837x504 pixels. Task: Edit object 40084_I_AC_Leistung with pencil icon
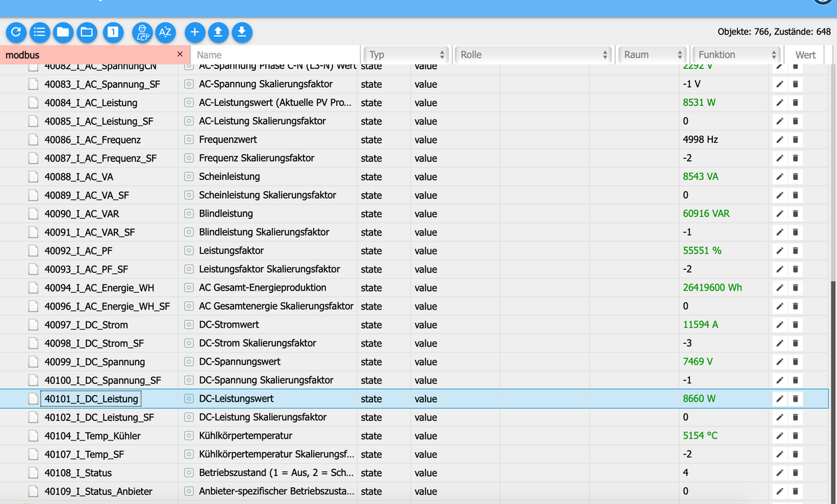(x=780, y=102)
